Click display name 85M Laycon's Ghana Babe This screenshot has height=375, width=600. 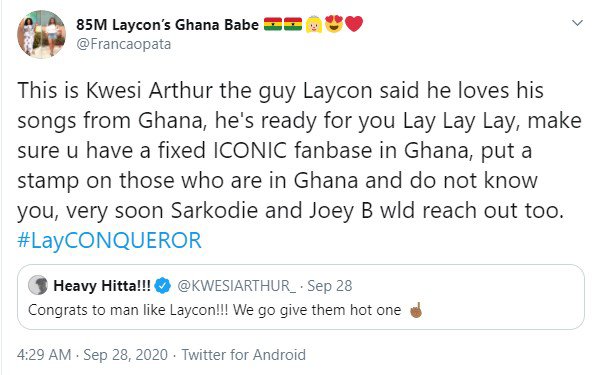click(168, 25)
